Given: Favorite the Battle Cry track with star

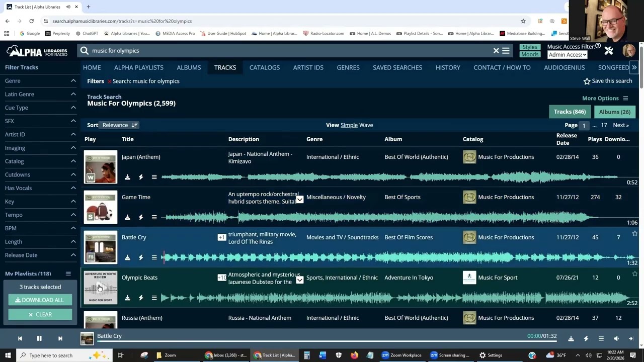Looking at the screenshot, I should [634, 234].
